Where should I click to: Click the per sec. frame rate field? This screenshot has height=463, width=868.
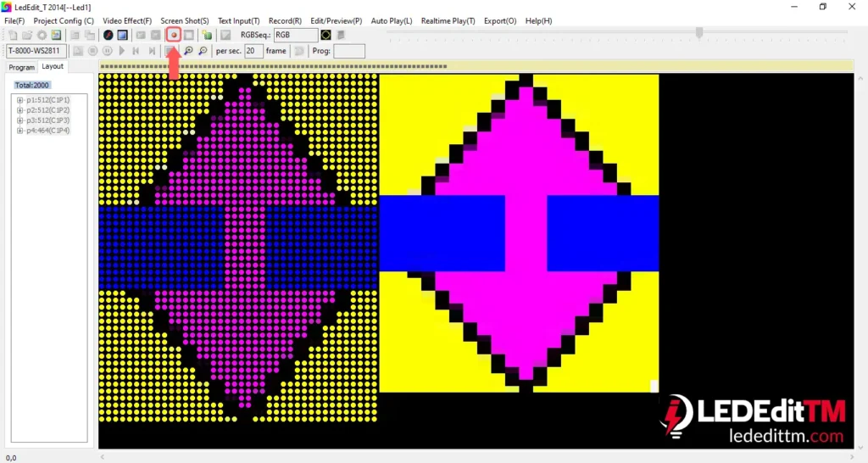coord(253,51)
